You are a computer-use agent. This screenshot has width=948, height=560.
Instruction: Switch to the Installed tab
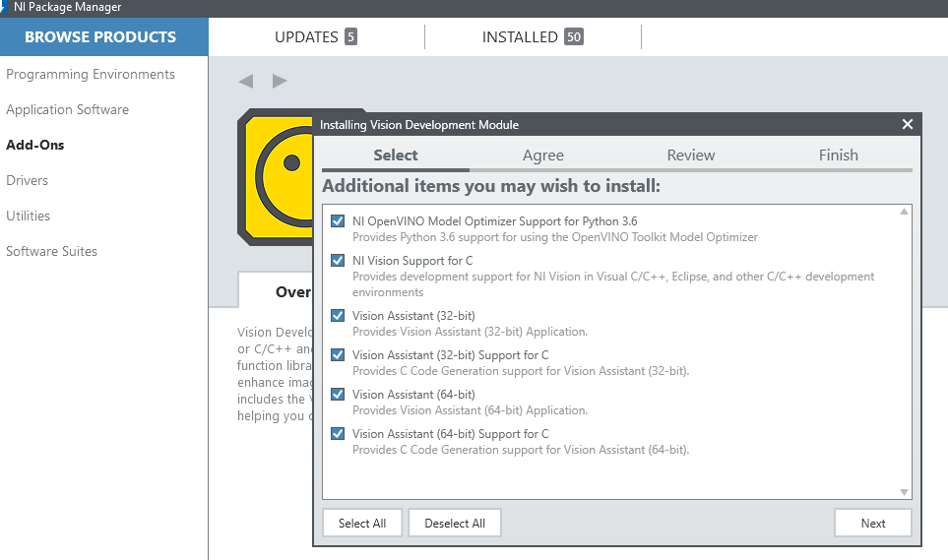(x=533, y=36)
